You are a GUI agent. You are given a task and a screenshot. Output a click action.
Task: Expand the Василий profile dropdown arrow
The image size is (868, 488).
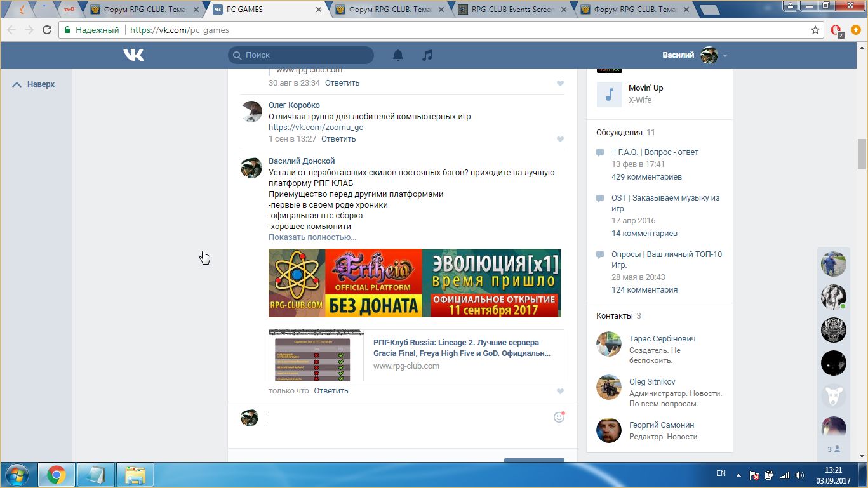click(x=724, y=56)
